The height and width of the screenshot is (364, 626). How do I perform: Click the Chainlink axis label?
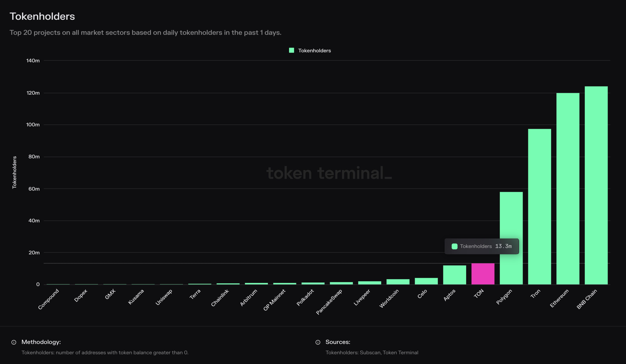click(x=220, y=298)
